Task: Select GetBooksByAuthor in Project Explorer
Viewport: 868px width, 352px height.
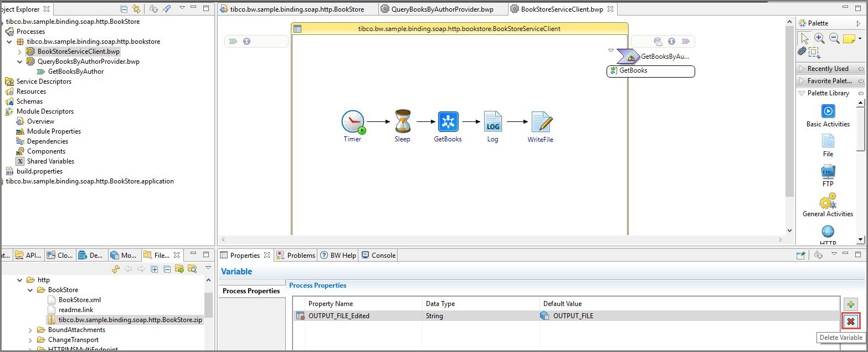Action: 76,72
